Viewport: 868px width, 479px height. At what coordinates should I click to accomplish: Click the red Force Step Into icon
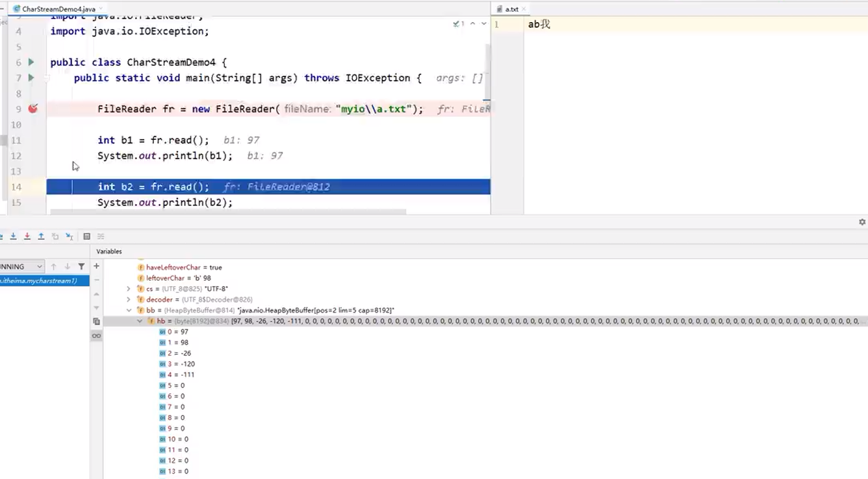coord(27,237)
